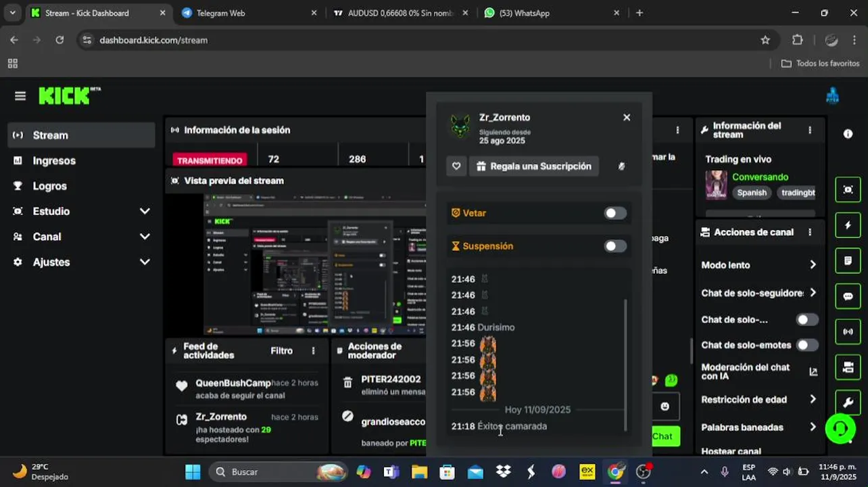Viewport: 868px width, 487px height.
Task: Click Regala una Suscripción button
Action: click(x=534, y=166)
